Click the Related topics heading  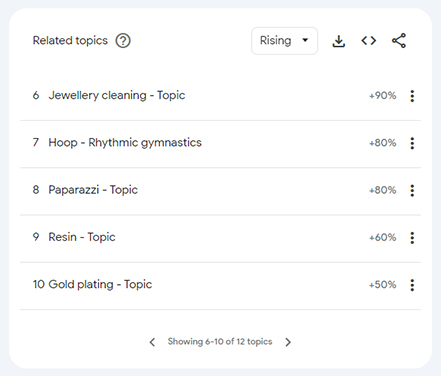pyautogui.click(x=70, y=41)
